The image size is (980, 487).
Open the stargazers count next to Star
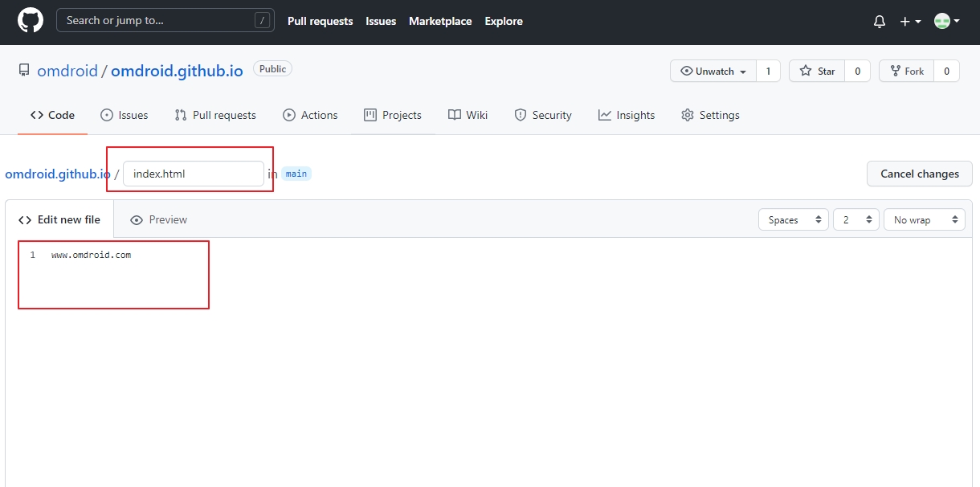[857, 72]
